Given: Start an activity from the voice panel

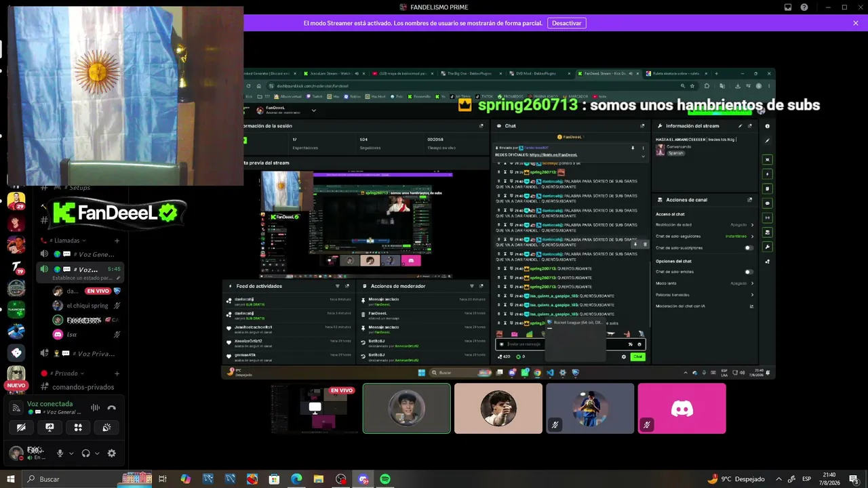Looking at the screenshot, I should coord(78,427).
